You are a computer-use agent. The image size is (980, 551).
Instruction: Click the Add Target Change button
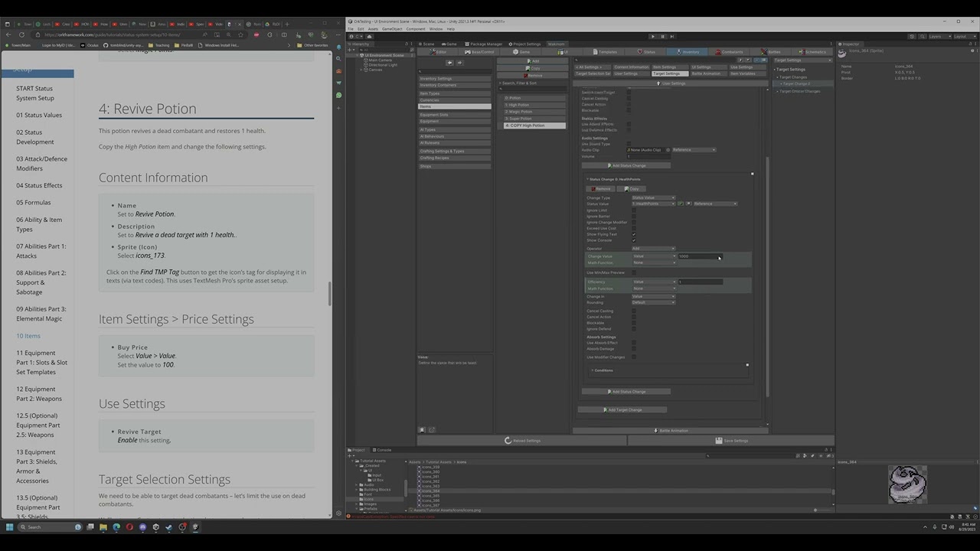tap(622, 409)
